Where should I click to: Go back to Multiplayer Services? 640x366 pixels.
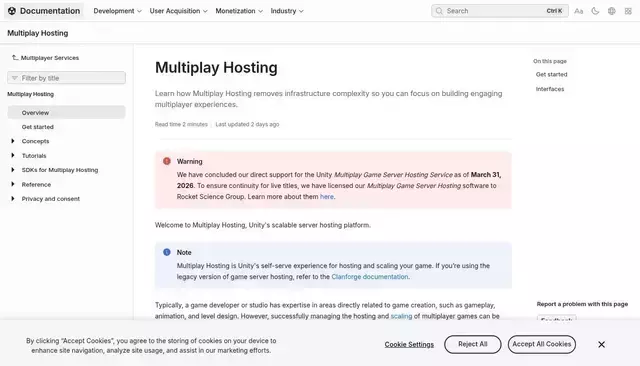click(x=50, y=58)
